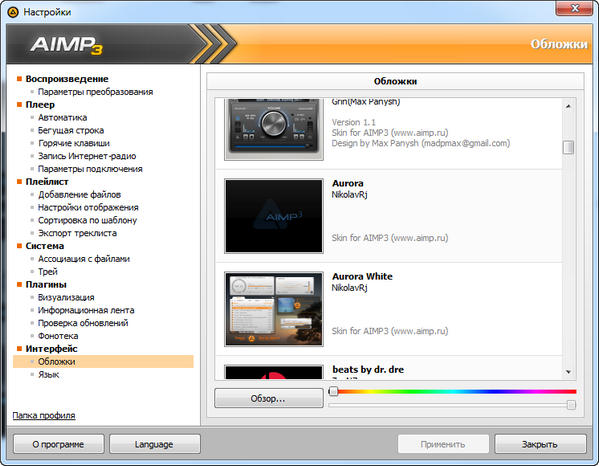Select Сортировка по шаблону item
Viewport: 599px width, 466px height.
pyautogui.click(x=87, y=220)
